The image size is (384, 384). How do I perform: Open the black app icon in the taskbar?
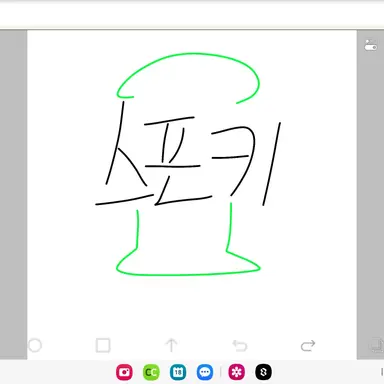coord(263,372)
